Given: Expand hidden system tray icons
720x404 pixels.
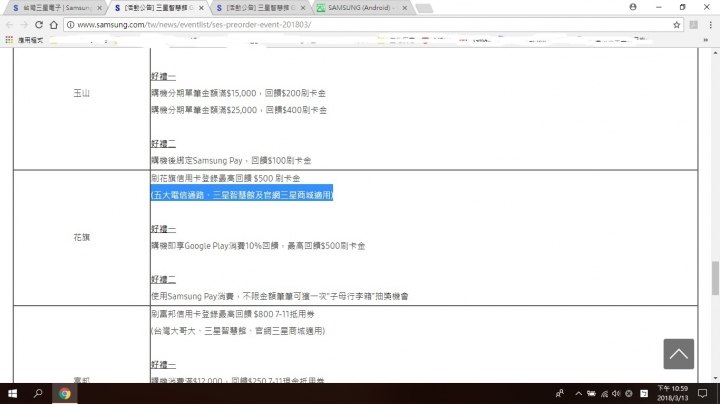Looking at the screenshot, I should pyautogui.click(x=579, y=393).
